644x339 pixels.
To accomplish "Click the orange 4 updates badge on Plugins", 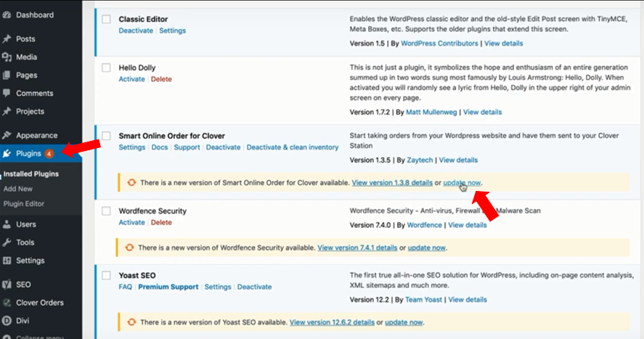I will click(x=49, y=153).
